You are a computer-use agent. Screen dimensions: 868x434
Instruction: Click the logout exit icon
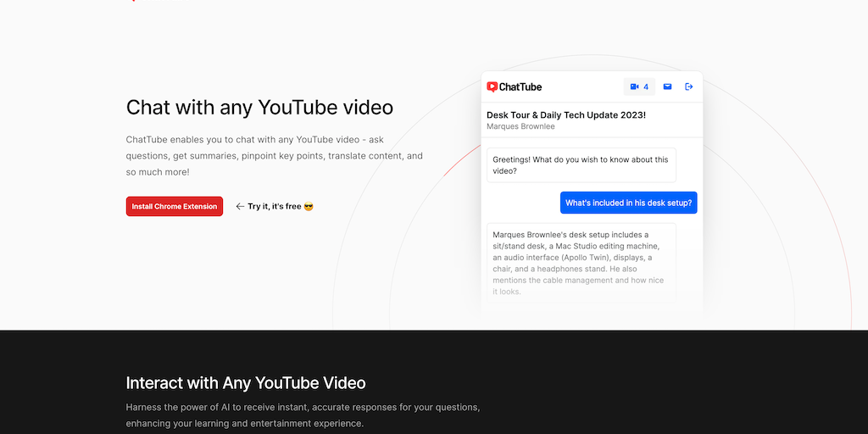pos(689,87)
